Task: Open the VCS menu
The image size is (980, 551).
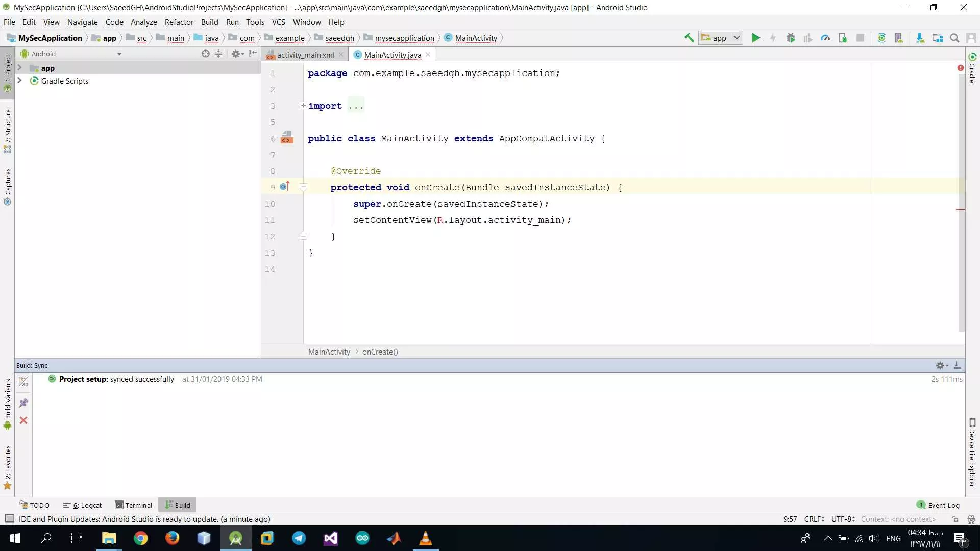Action: [x=278, y=22]
